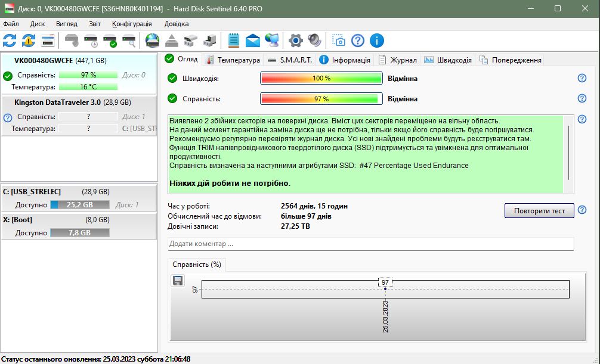Click the 16 °C temperature bar in sidebar
Viewport: 600px width, 364px height.
[x=88, y=87]
